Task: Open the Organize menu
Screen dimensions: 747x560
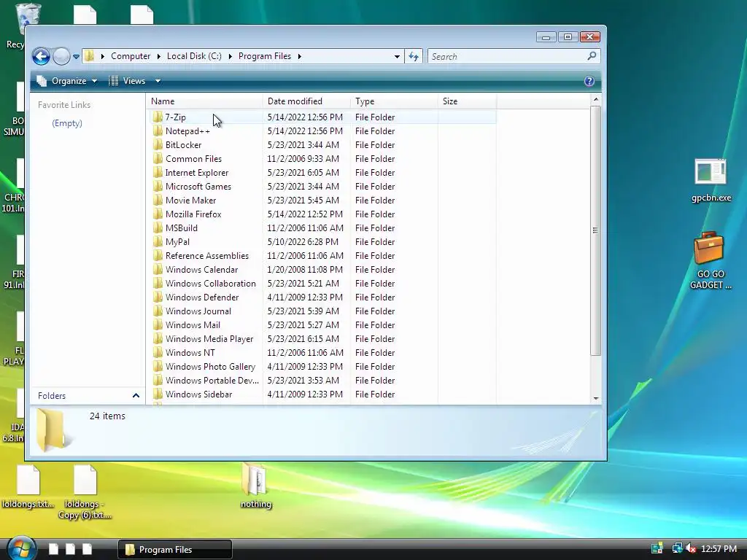Action: (67, 81)
